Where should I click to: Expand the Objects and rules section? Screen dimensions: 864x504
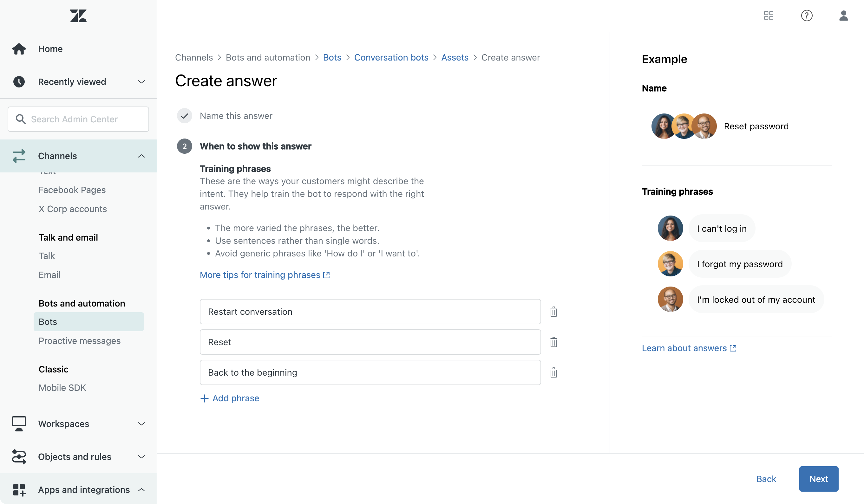pos(141,457)
